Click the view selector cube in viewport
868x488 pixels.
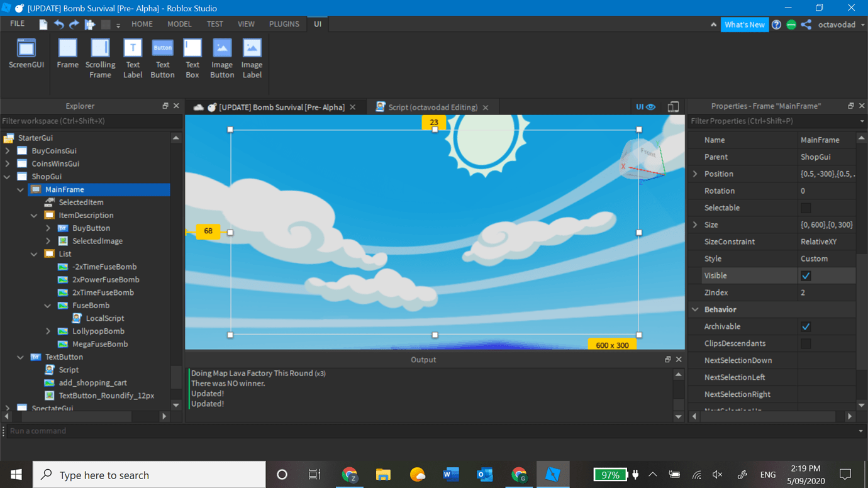pyautogui.click(x=642, y=160)
